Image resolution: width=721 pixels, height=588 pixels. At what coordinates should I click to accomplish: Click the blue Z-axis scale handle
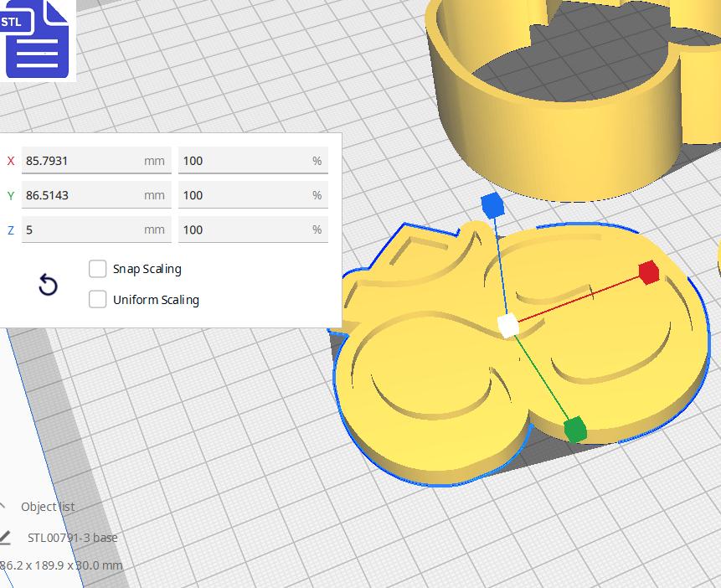click(492, 204)
